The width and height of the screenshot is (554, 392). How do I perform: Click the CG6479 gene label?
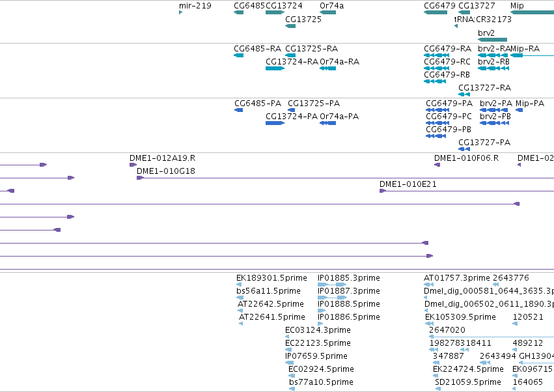[439, 6]
